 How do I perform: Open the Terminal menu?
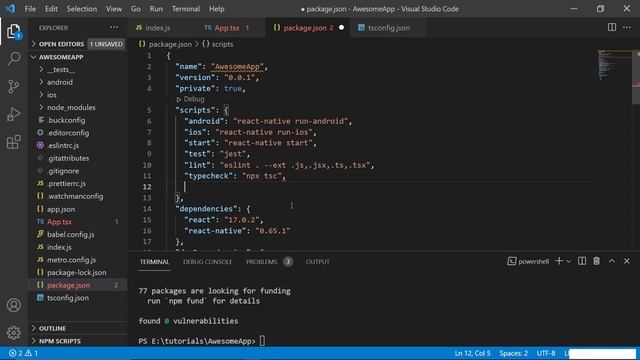point(186,9)
